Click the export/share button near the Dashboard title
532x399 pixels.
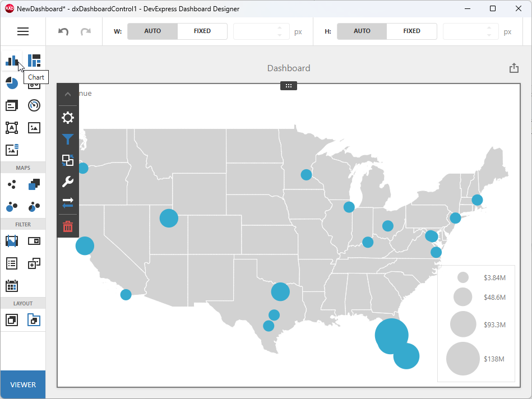[x=514, y=67]
